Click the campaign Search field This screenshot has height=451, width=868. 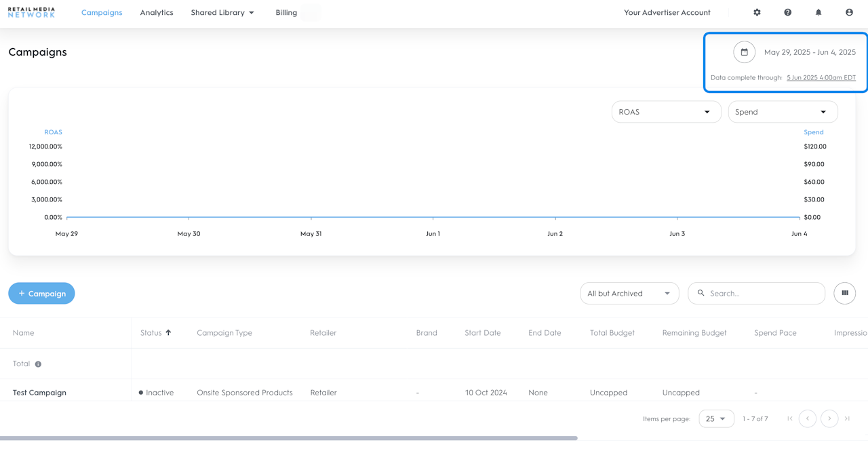[763, 293]
